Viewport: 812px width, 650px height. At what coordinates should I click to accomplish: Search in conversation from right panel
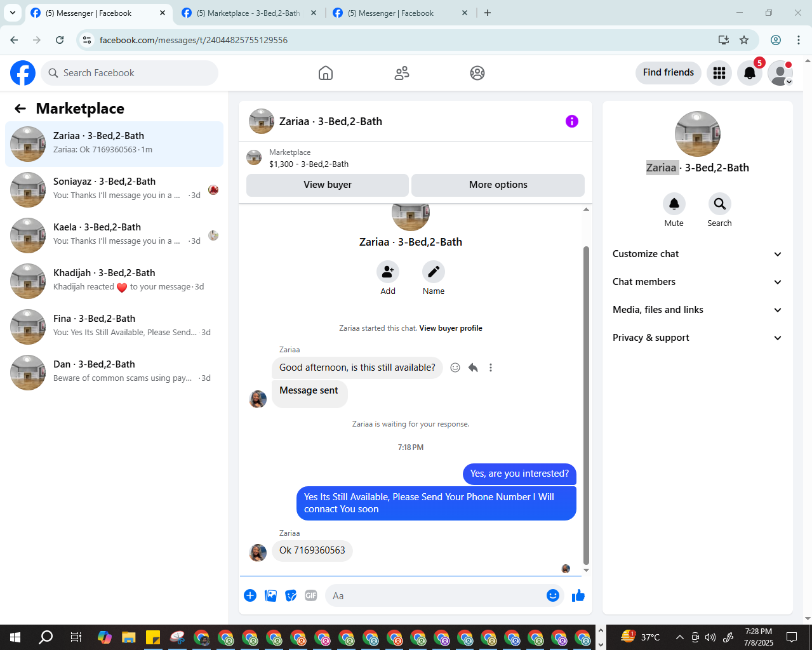click(x=720, y=204)
